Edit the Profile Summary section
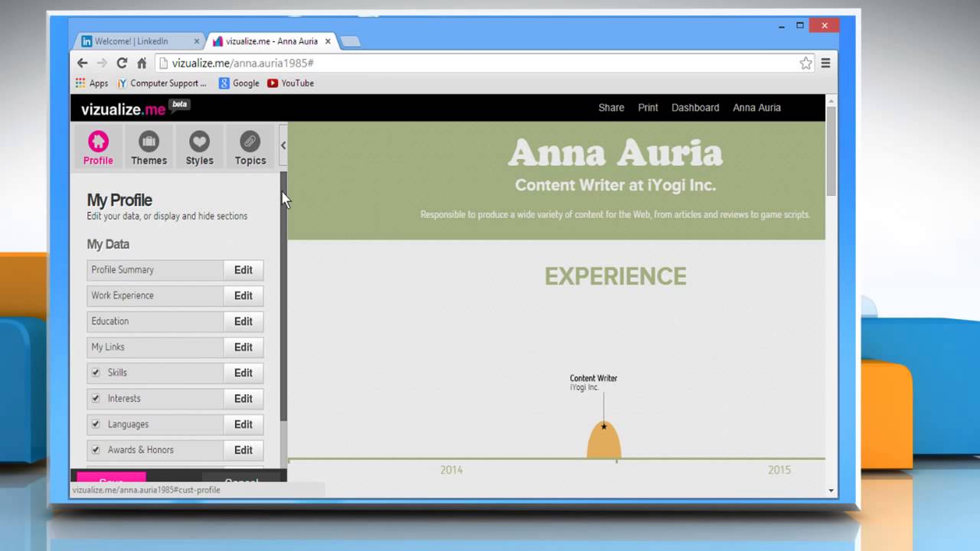Image resolution: width=980 pixels, height=551 pixels. pos(243,270)
